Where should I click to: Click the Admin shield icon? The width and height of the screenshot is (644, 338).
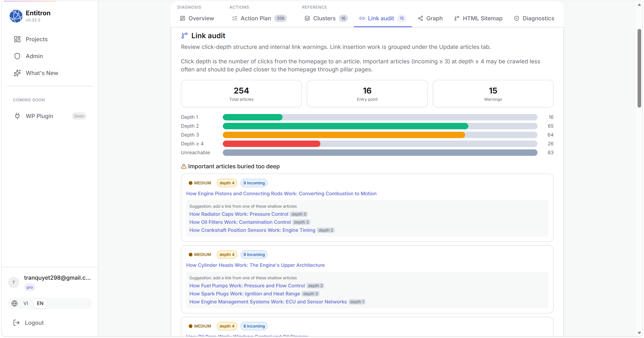[x=17, y=56]
